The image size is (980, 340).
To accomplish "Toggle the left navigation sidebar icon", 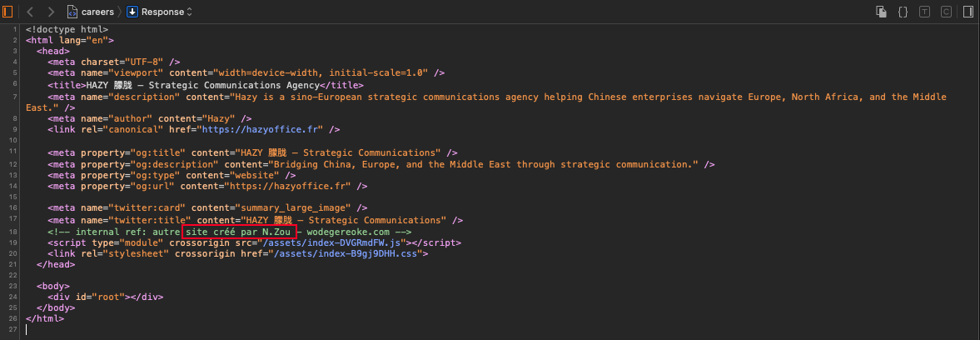I will click(8, 12).
